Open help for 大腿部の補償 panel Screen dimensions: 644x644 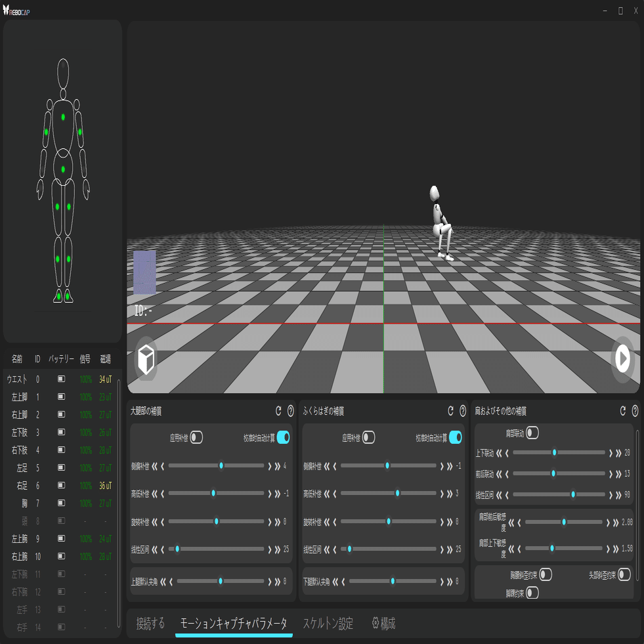[x=290, y=411]
